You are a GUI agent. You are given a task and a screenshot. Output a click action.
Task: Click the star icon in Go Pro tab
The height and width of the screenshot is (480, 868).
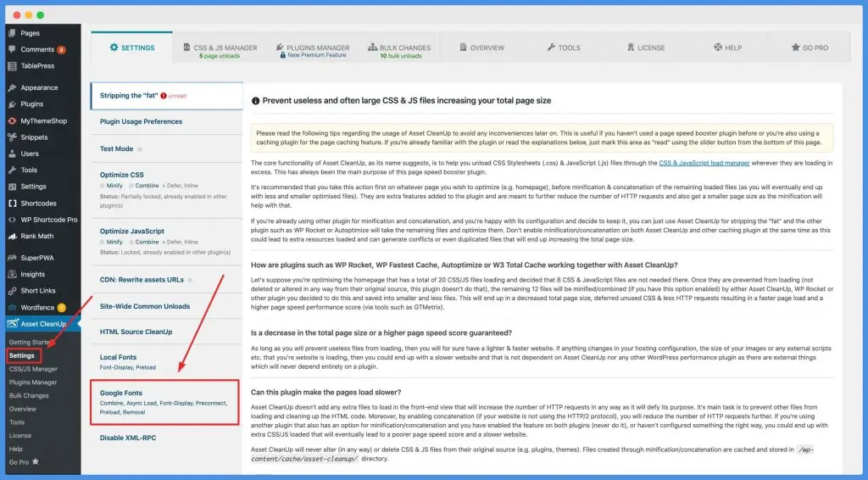tap(795, 47)
